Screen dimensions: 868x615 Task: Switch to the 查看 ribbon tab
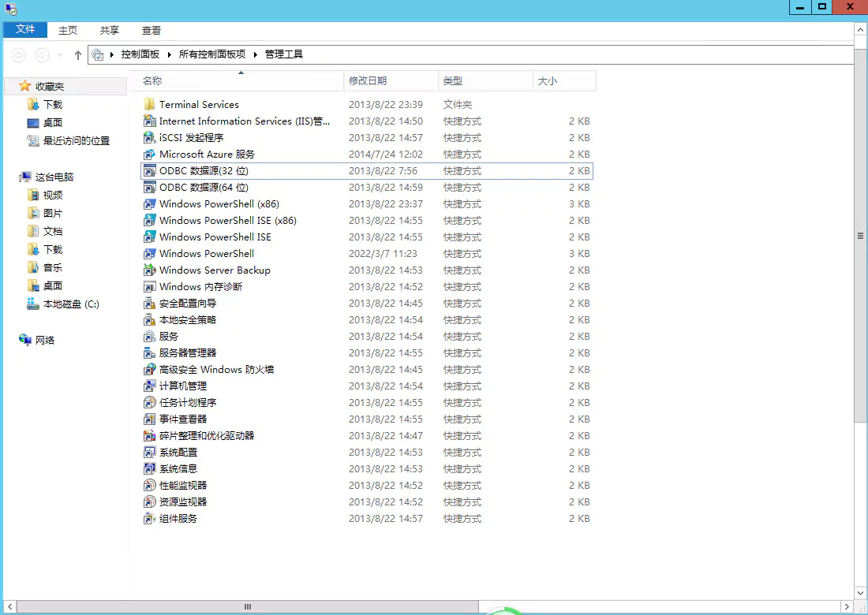(151, 30)
